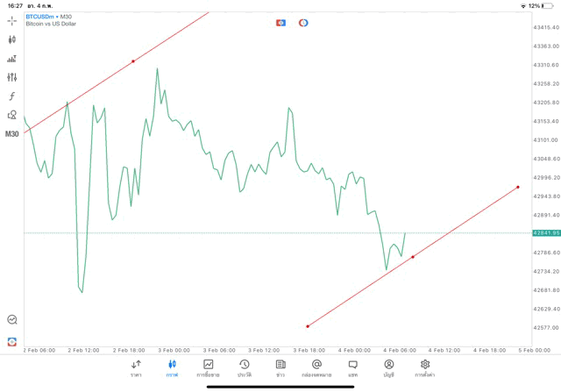
Task: Open the mailbox tab with @ icon
Action: pos(316,368)
